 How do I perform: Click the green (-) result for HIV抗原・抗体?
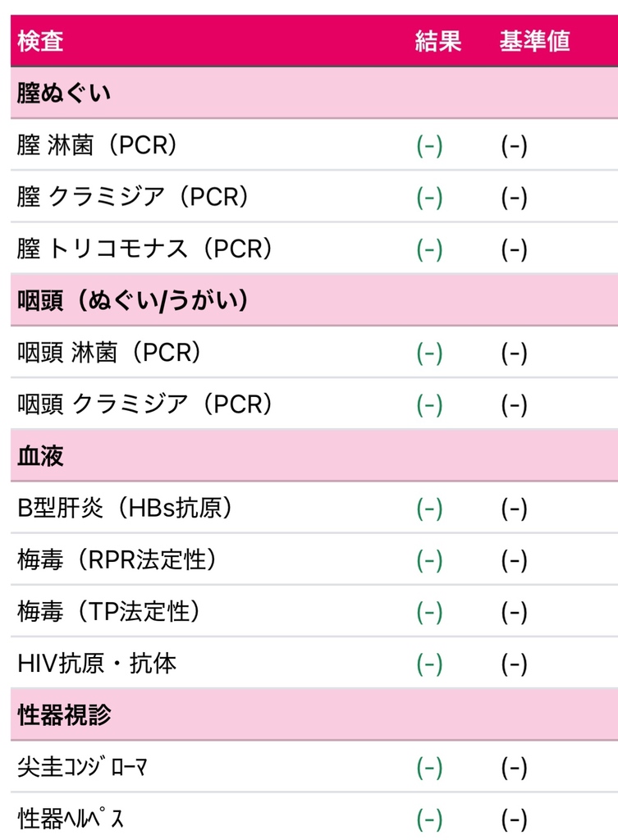pyautogui.click(x=430, y=664)
